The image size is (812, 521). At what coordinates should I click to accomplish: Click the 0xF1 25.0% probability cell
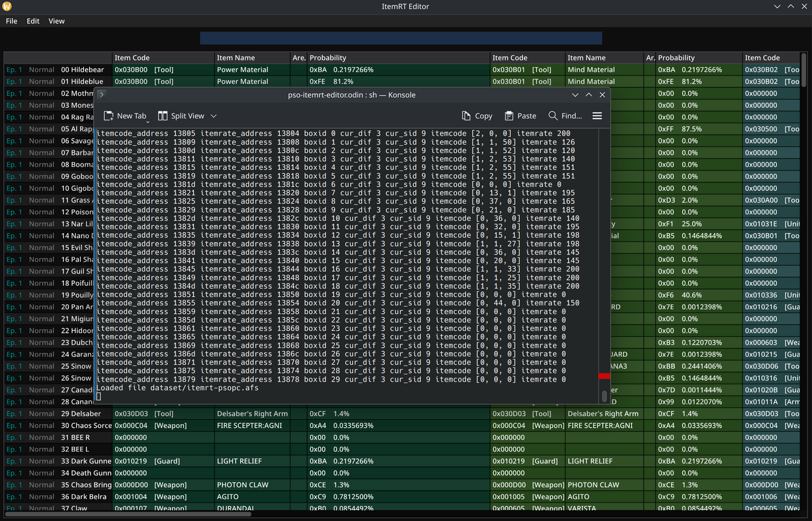click(699, 224)
